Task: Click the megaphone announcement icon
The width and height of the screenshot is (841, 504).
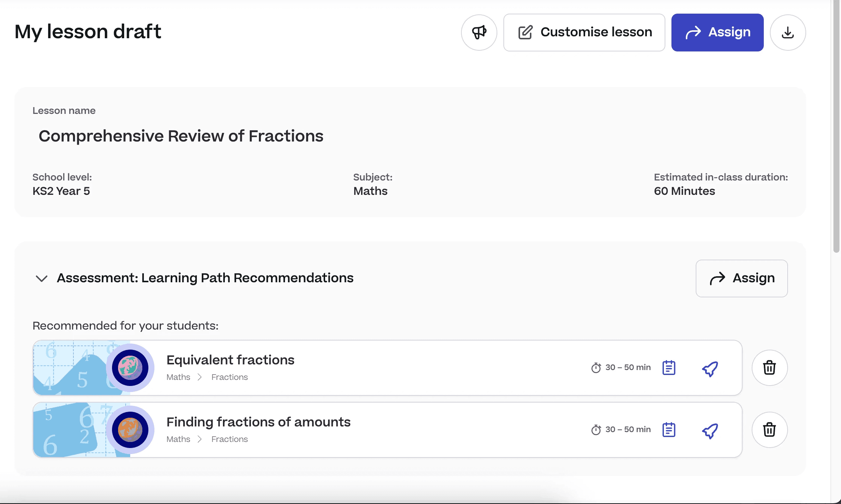Action: (479, 33)
